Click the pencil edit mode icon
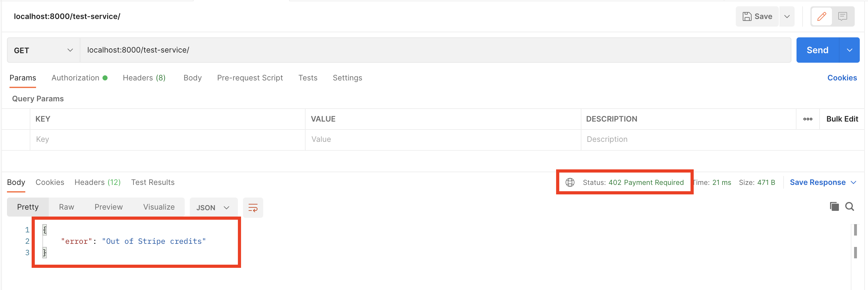Screen dimensions: 868x290 click(821, 16)
